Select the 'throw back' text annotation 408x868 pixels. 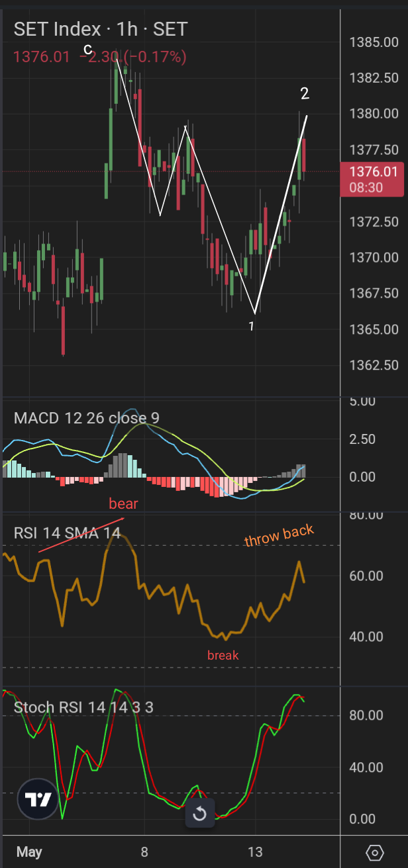click(279, 535)
